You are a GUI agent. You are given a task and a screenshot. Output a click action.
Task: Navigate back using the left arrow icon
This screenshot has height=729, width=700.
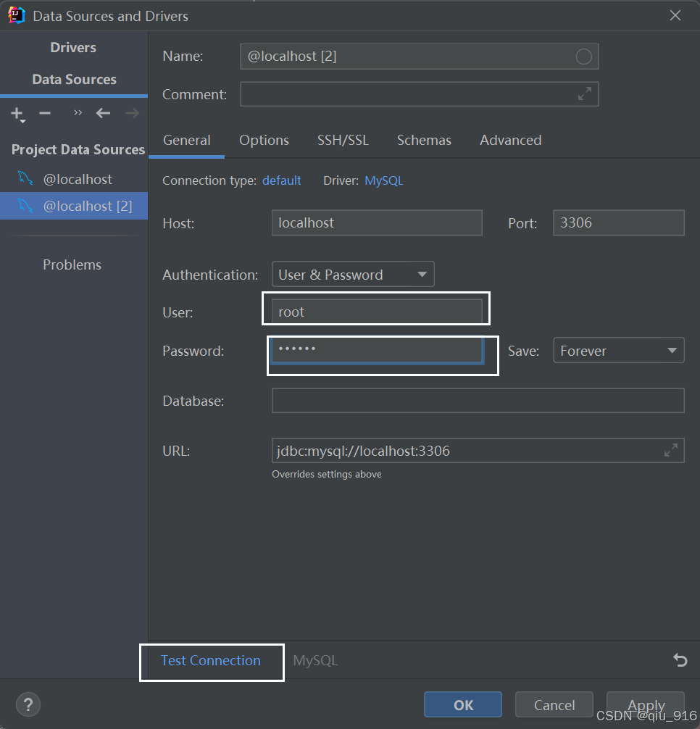pyautogui.click(x=102, y=113)
